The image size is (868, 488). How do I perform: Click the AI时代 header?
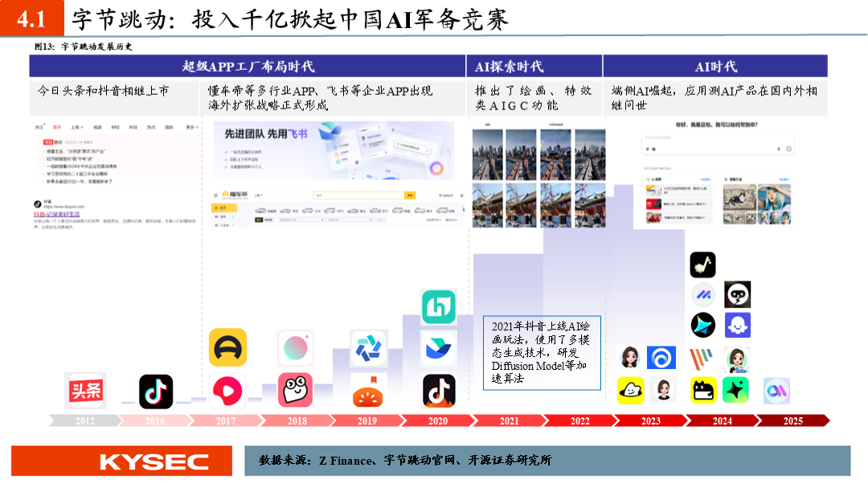[715, 67]
